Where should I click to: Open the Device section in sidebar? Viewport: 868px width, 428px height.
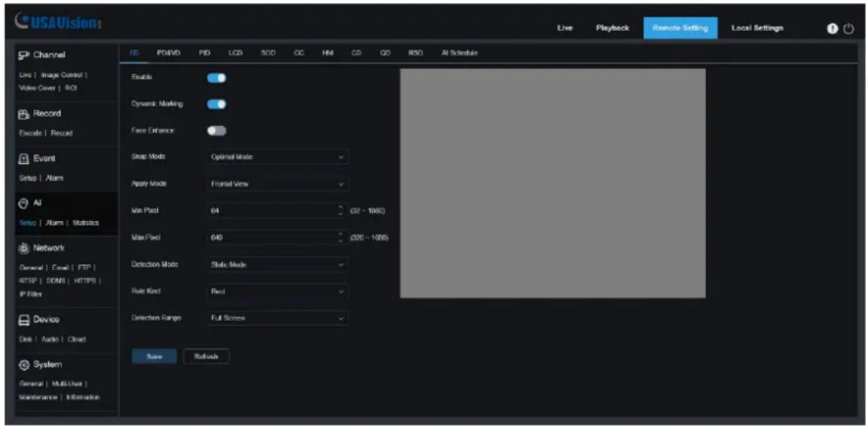pyautogui.click(x=40, y=319)
